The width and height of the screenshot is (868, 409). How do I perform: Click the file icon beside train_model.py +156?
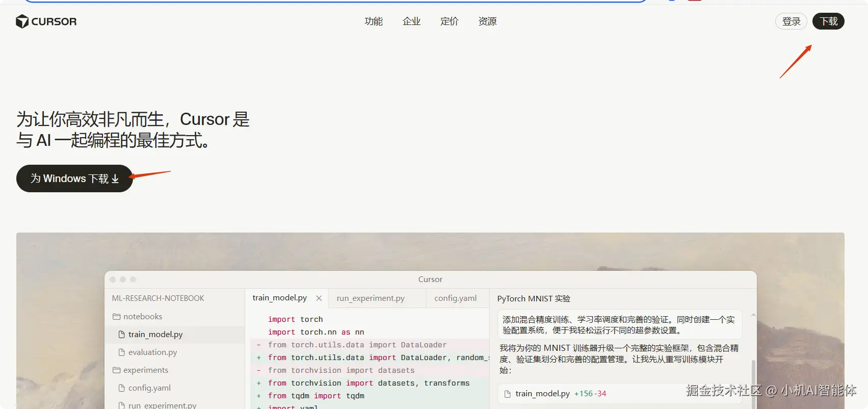pos(507,394)
